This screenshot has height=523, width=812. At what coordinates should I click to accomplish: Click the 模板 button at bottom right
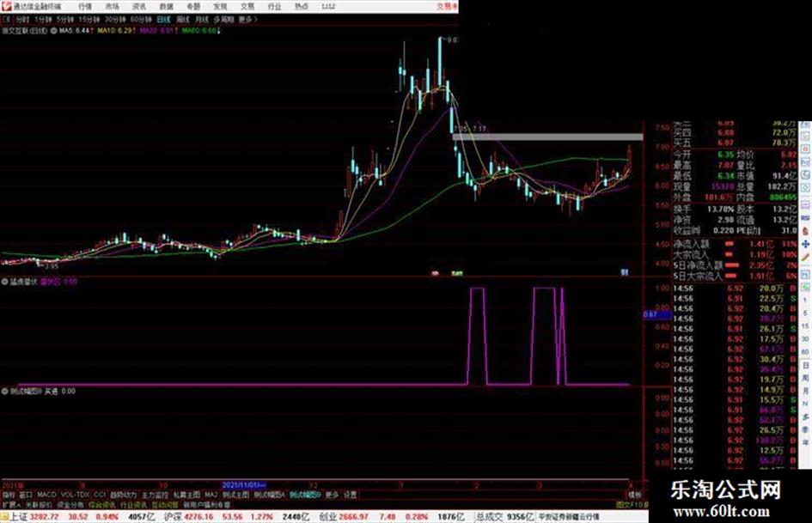point(635,495)
